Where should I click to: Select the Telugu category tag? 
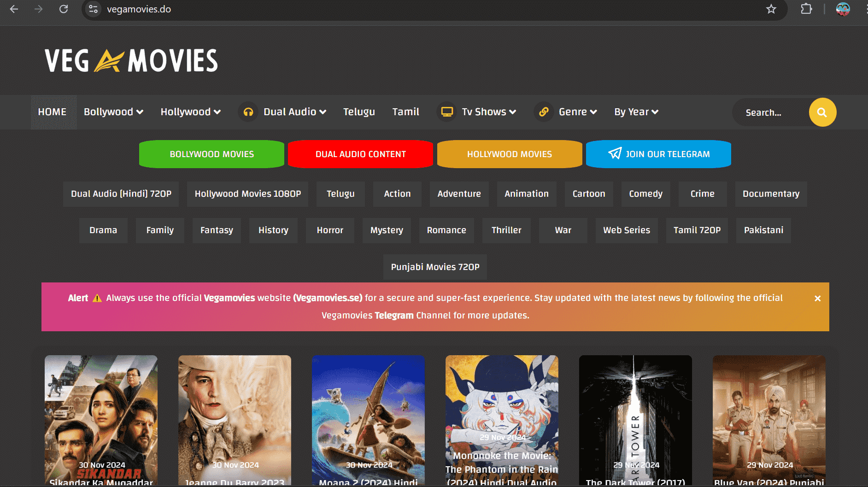pos(340,194)
